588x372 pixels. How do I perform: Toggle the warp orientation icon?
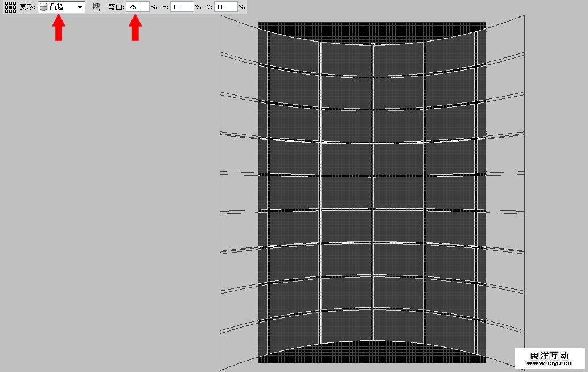[96, 7]
